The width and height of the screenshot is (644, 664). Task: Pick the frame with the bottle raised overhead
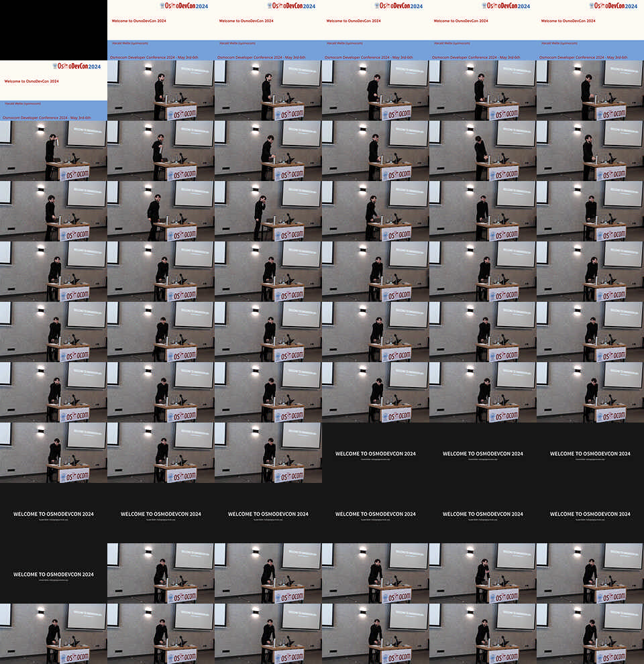tap(54, 151)
